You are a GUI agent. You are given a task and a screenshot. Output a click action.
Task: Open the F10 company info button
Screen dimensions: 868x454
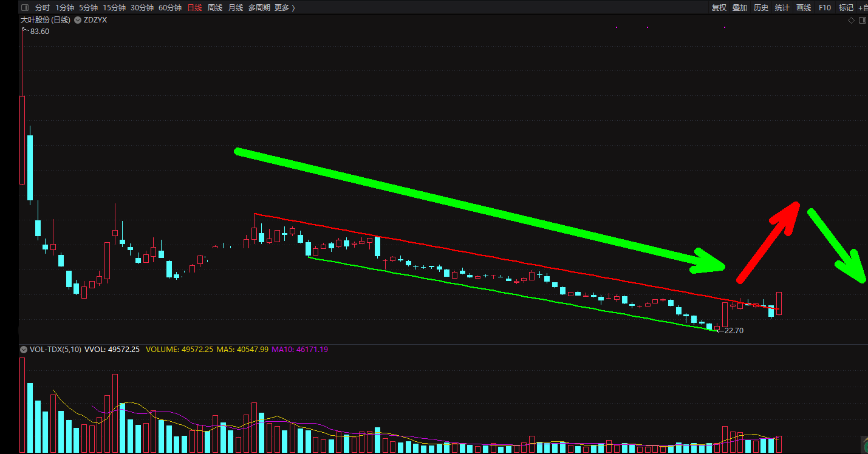tap(824, 8)
